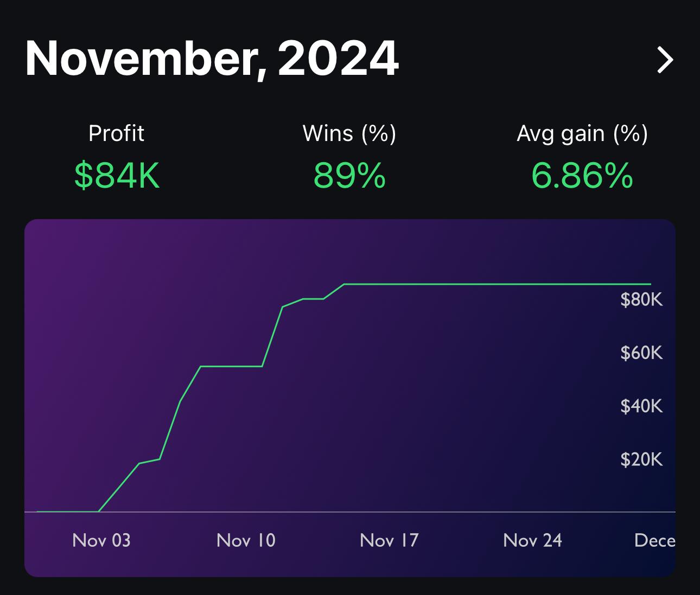Click the $80K y-axis label
The width and height of the screenshot is (700, 595).
(x=641, y=299)
